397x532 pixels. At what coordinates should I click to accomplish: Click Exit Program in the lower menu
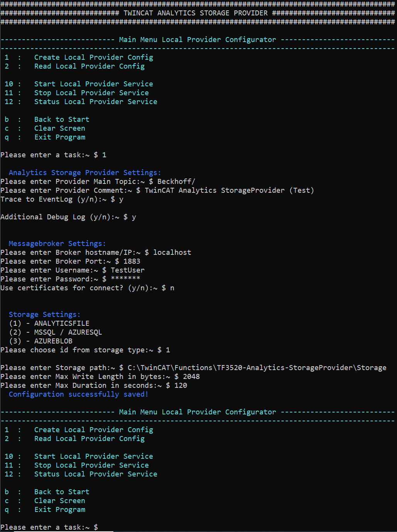click(x=60, y=510)
